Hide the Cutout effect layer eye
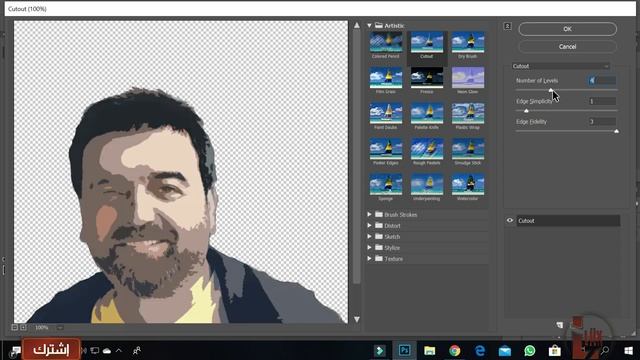 (510, 220)
